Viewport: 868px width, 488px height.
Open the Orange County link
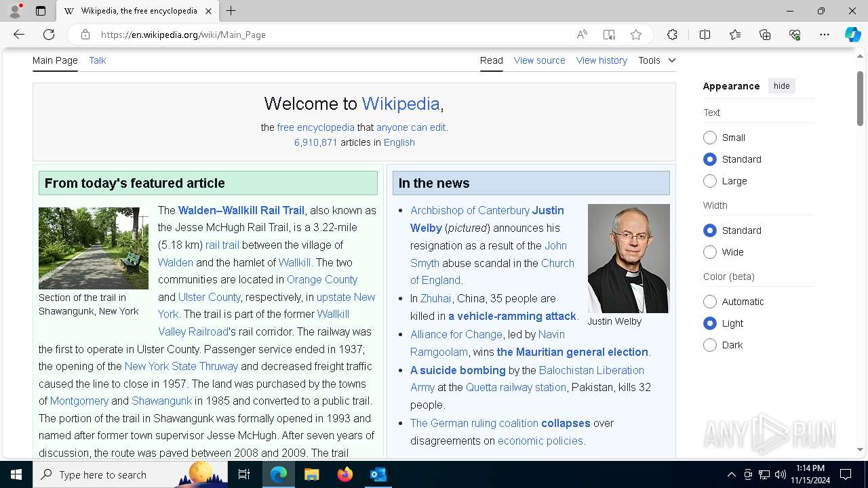[x=322, y=279]
